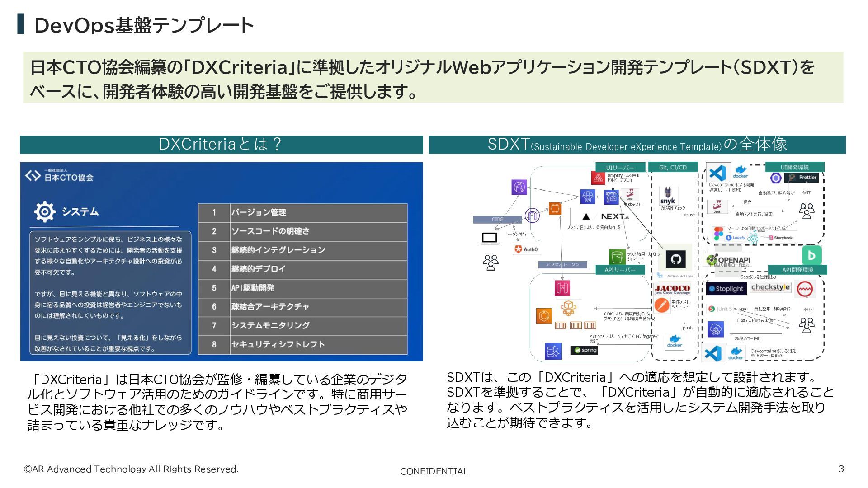The height and width of the screenshot is (488, 868).
Task: Click the Postman orange circle icon
Action: [x=662, y=305]
